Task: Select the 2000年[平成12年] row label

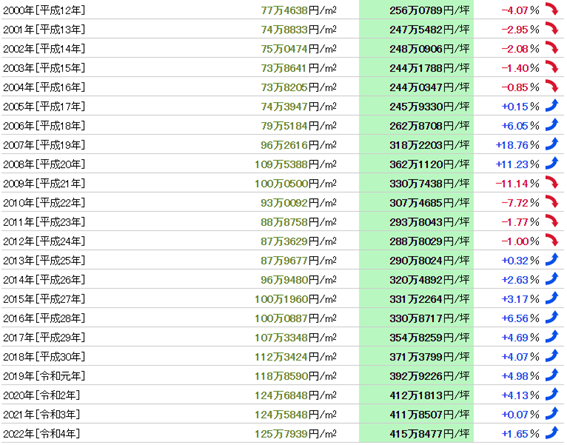Action: (44, 10)
